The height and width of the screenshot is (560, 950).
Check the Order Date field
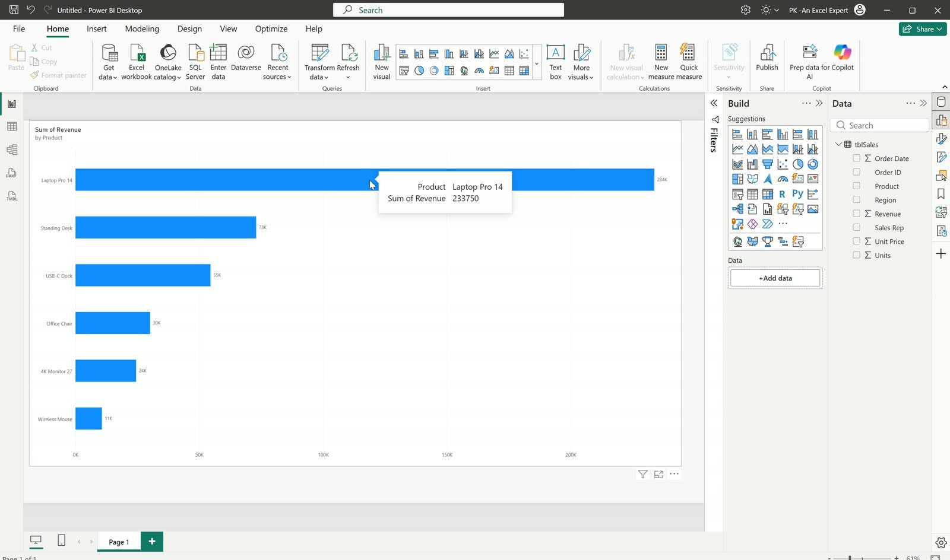click(856, 158)
